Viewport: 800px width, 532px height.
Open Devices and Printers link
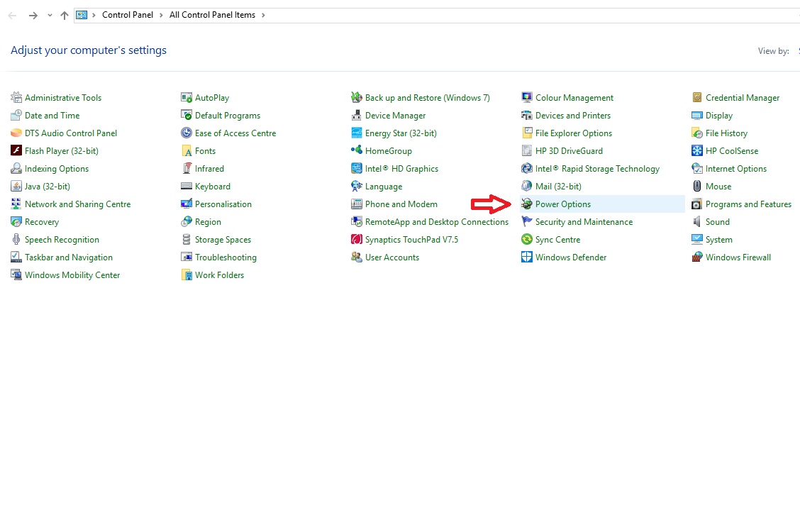coord(573,116)
